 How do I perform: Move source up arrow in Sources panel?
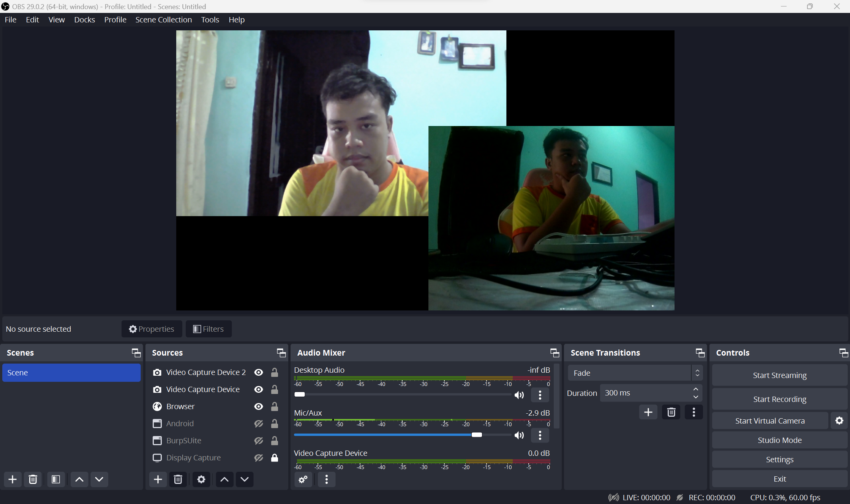224,479
